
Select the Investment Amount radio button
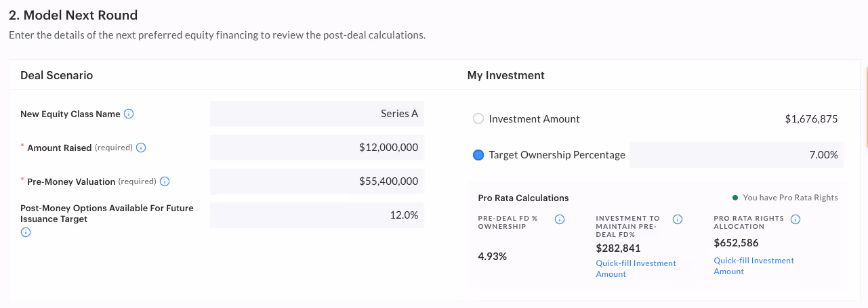(x=478, y=118)
